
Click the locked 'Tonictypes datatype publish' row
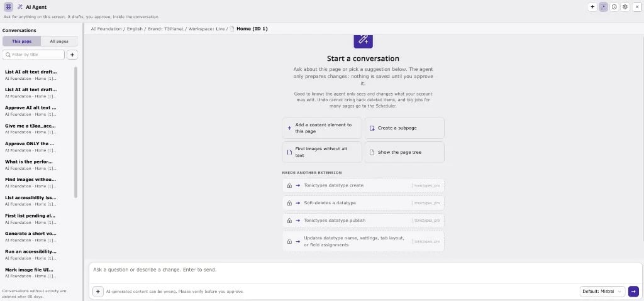(363, 221)
